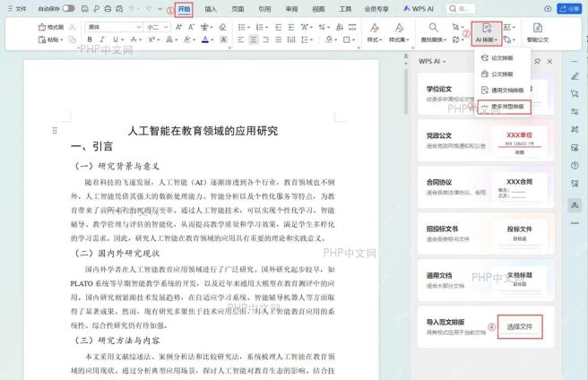Decrease font size with A- icon

coord(191,27)
